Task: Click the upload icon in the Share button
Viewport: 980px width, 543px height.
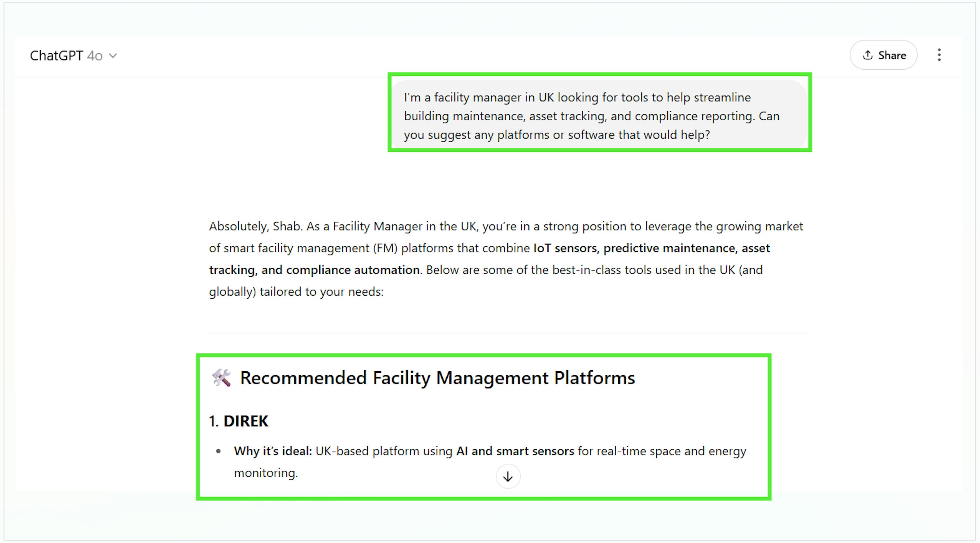Action: pyautogui.click(x=867, y=55)
